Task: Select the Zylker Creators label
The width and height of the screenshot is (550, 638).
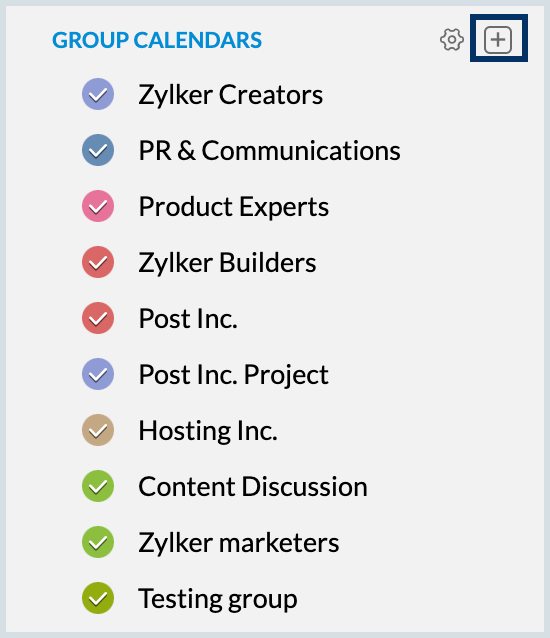Action: (231, 95)
